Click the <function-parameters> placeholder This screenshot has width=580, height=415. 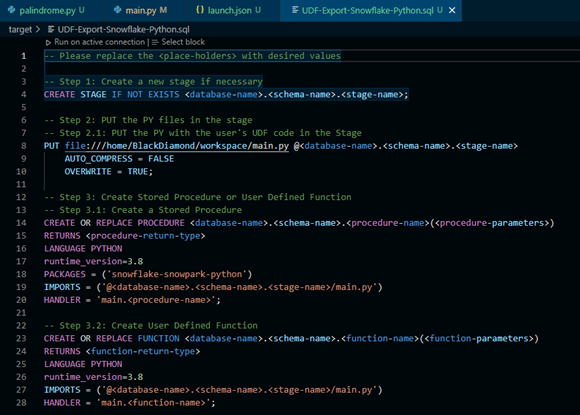(479, 338)
